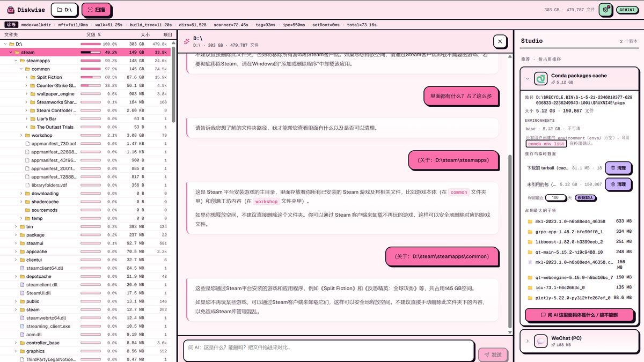The image size is (644, 362).
Task: Click the file icon of appmanifest_730.acf
Action: click(x=28, y=144)
